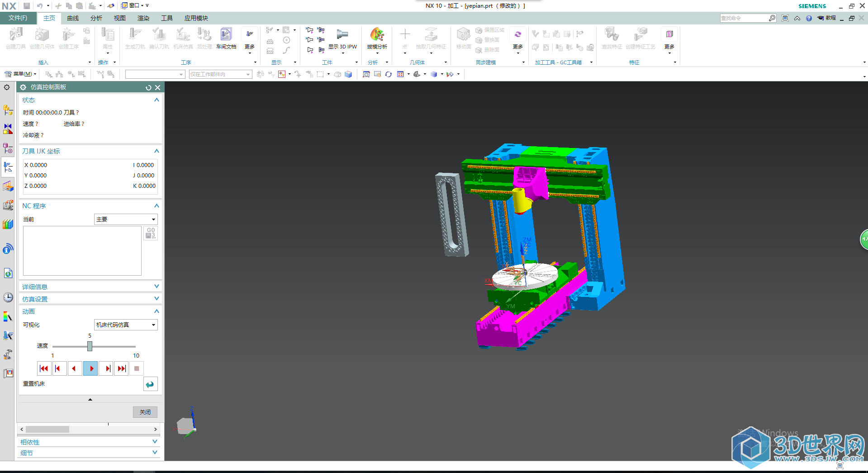The height and width of the screenshot is (473, 868).
Task: Click the resource bar settings gear icon
Action: tap(7, 87)
